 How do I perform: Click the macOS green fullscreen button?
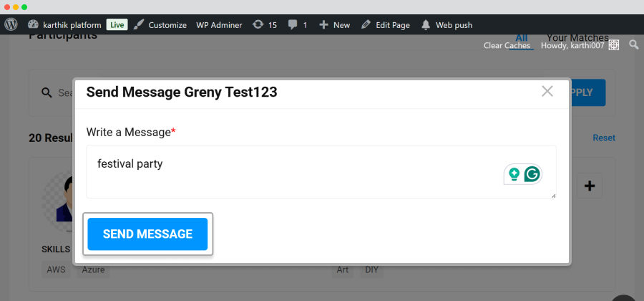(x=24, y=7)
